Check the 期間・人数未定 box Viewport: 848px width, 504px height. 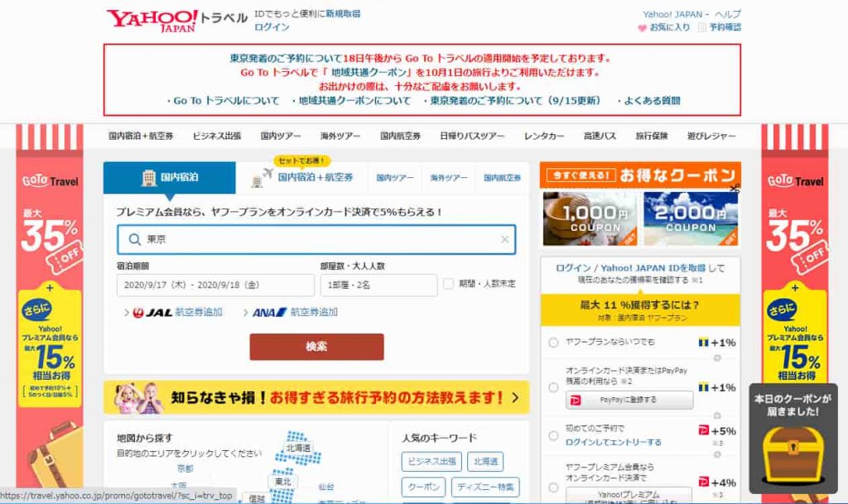(x=448, y=284)
